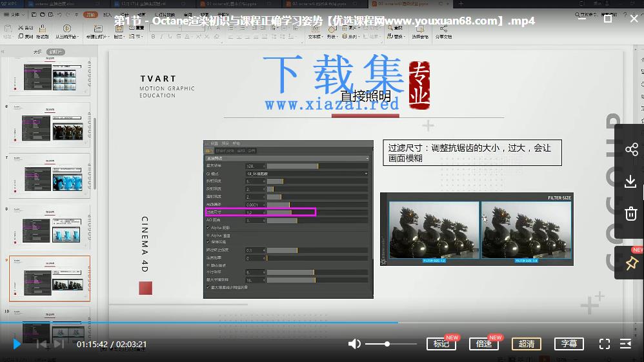Screen dimensions: 644x362
Task: Open the 倍速 playback speed options
Action: coord(484,343)
